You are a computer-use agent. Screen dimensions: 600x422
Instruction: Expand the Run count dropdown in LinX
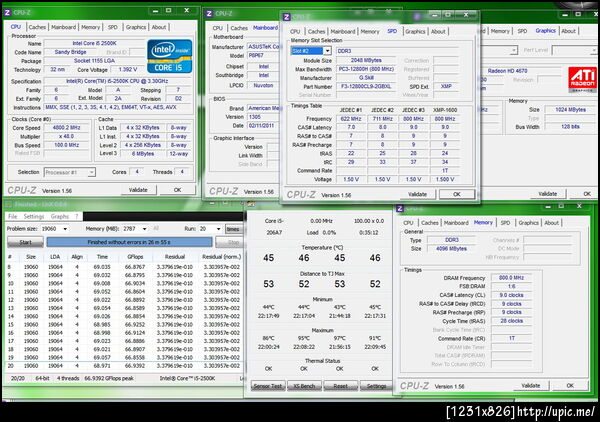(218, 229)
